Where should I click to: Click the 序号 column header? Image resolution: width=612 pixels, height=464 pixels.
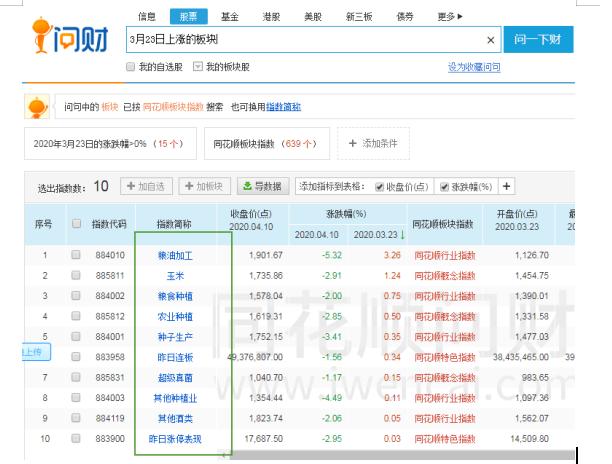[x=43, y=224]
